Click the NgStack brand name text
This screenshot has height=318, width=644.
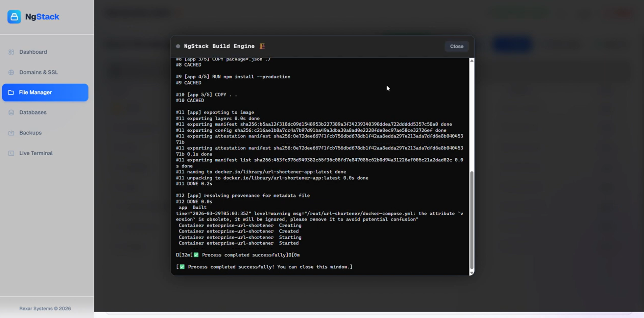[x=42, y=17]
